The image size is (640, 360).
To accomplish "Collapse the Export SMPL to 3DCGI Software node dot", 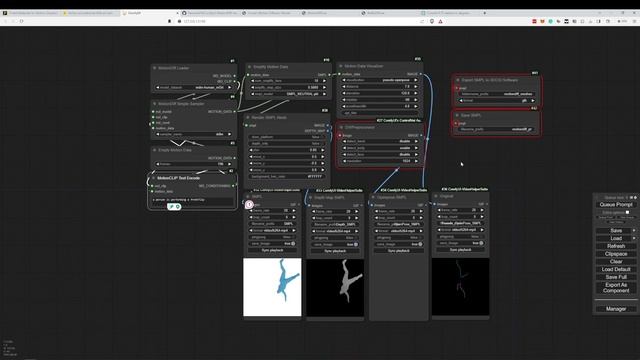I will coord(458,80).
